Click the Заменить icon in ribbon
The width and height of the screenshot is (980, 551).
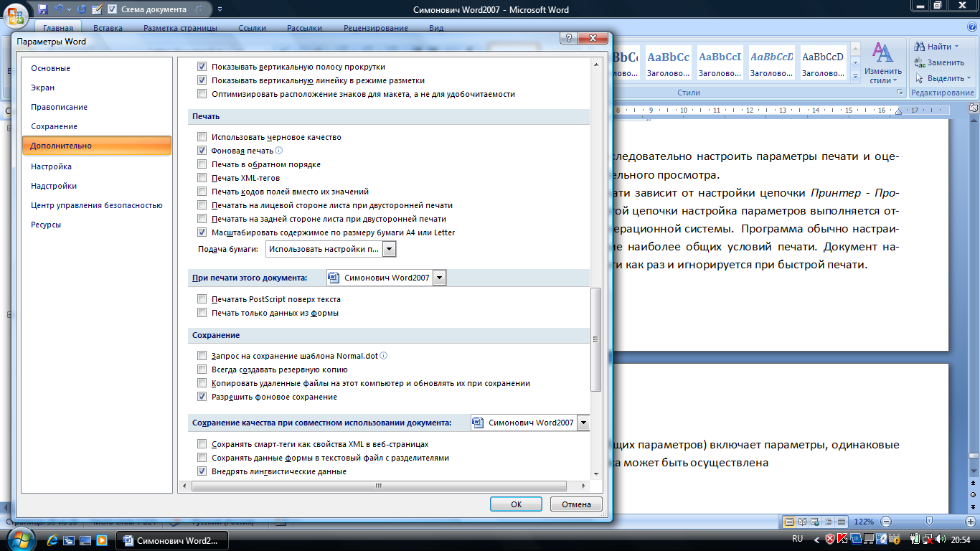point(920,62)
